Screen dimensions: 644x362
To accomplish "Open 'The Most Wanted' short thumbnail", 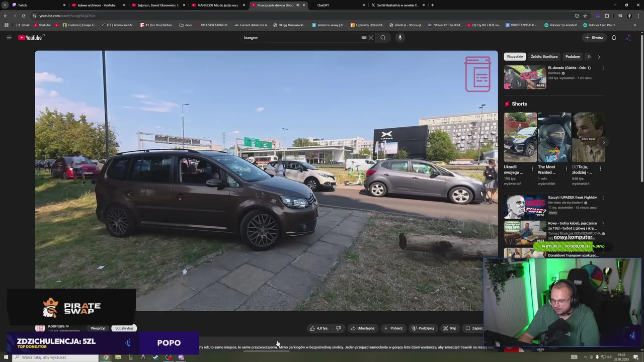I will coord(554,137).
